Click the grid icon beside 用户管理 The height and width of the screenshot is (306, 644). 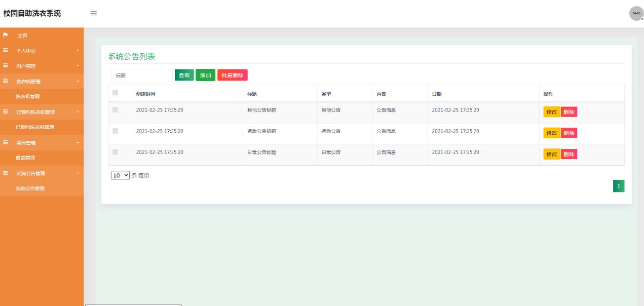tap(6, 65)
